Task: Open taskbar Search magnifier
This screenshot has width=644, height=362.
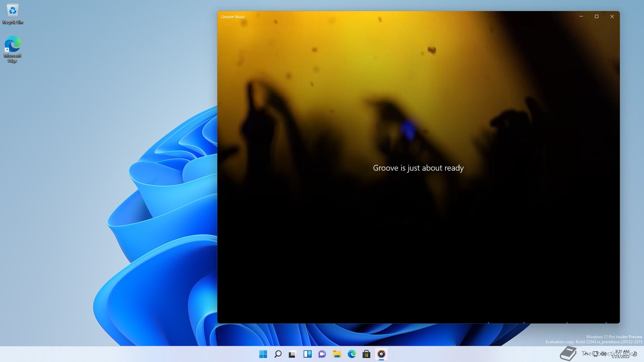Action: tap(278, 354)
